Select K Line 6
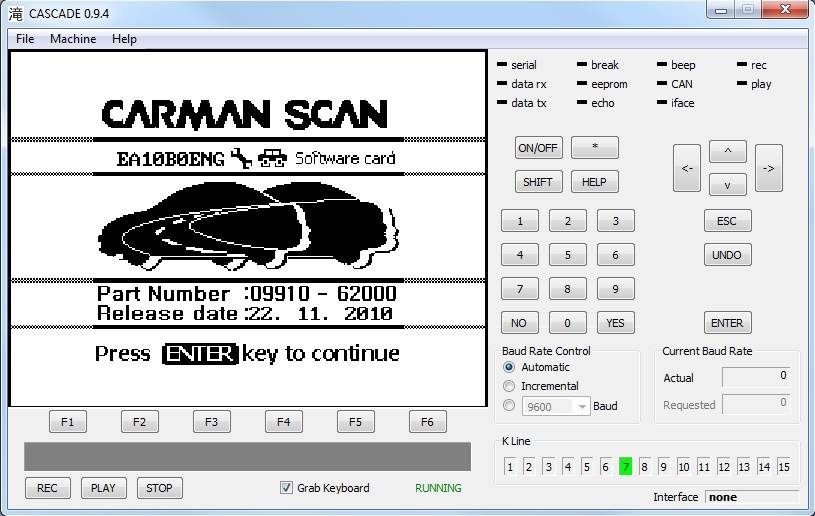Image resolution: width=815 pixels, height=516 pixels. [x=606, y=467]
